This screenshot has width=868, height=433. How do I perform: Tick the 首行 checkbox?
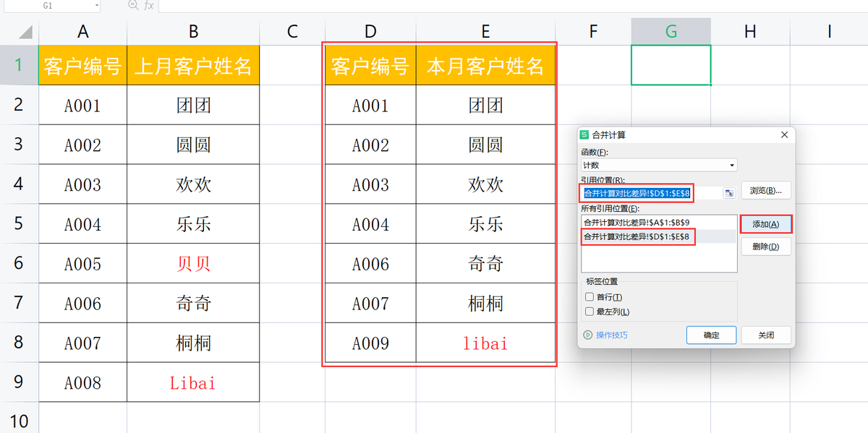tap(589, 297)
